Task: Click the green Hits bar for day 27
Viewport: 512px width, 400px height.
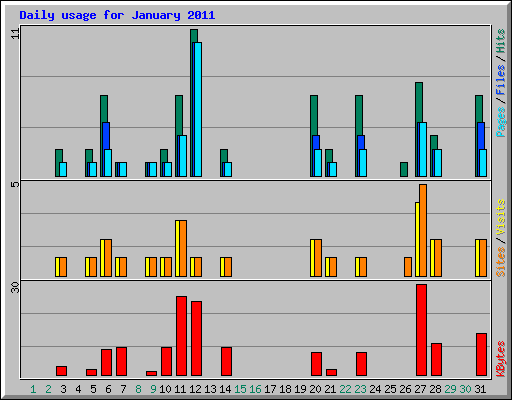Action: tap(419, 102)
